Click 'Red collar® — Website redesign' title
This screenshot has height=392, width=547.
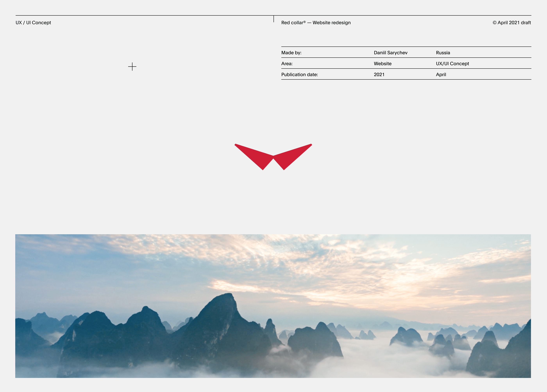click(x=316, y=23)
